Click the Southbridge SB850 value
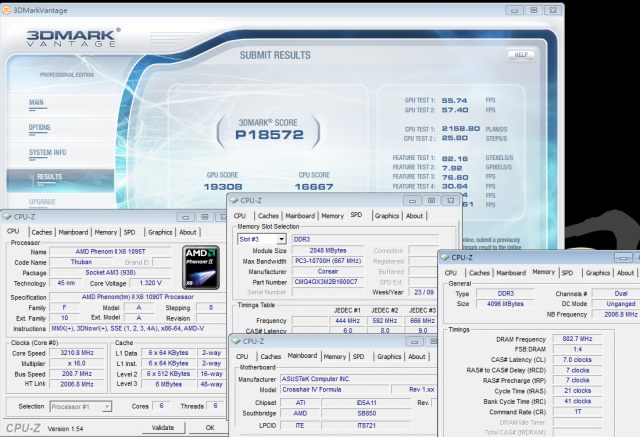 (366, 413)
